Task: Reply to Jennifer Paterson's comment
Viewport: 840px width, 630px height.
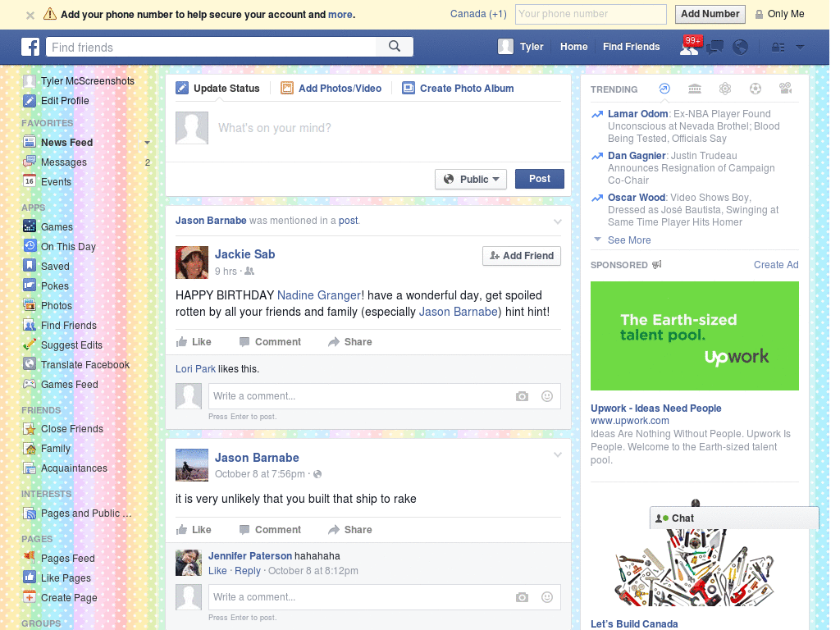Action: [248, 571]
